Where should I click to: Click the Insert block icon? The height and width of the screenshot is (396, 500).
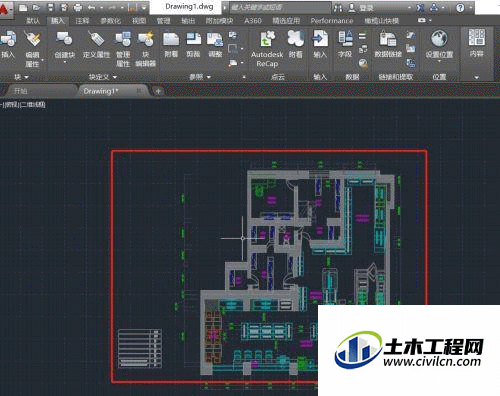tap(8, 39)
